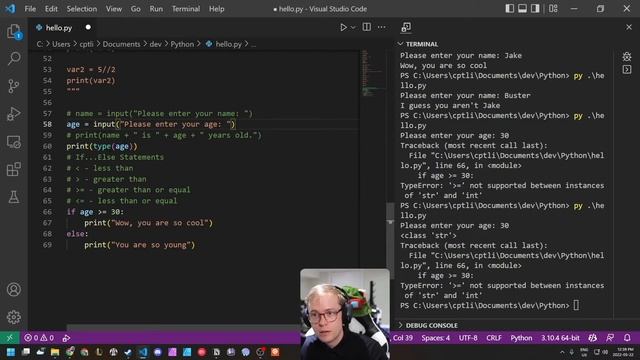640x360 pixels.
Task: Click line 58 input code line
Action: (151, 124)
